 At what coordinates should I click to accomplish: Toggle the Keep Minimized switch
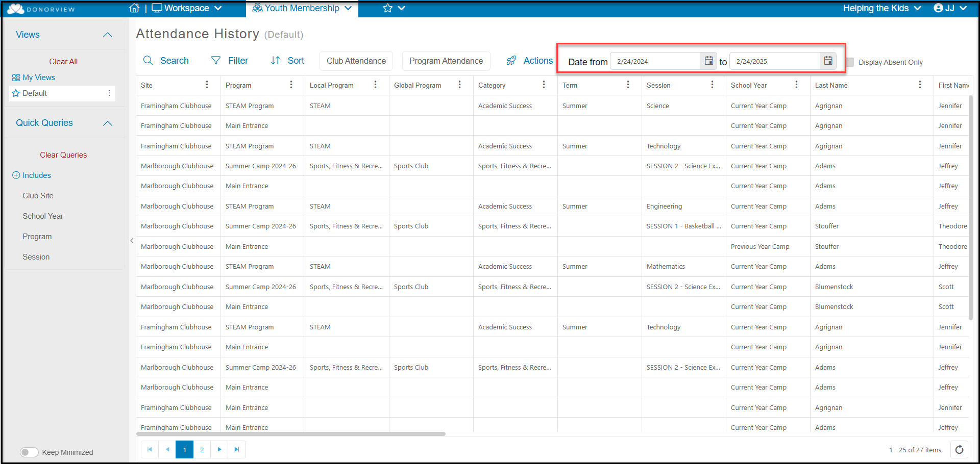(29, 452)
